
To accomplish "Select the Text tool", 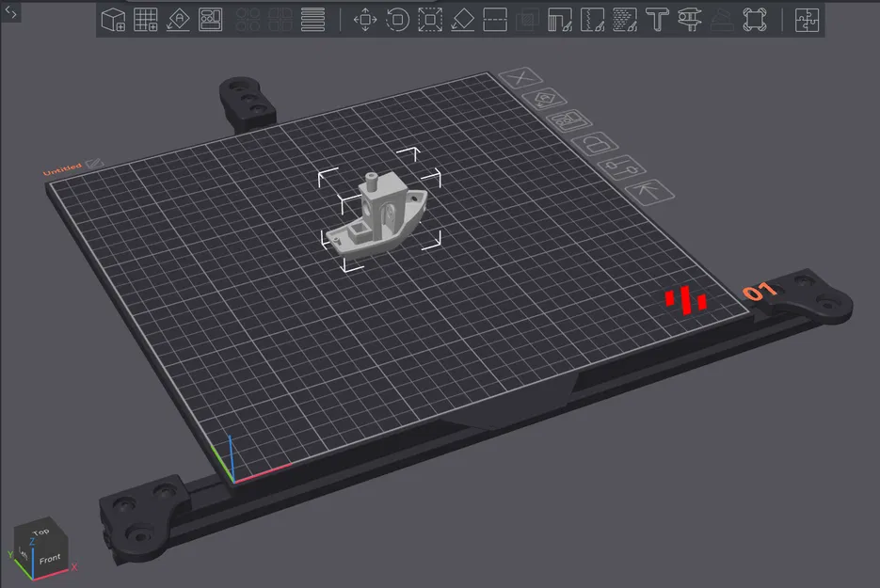I will point(657,19).
